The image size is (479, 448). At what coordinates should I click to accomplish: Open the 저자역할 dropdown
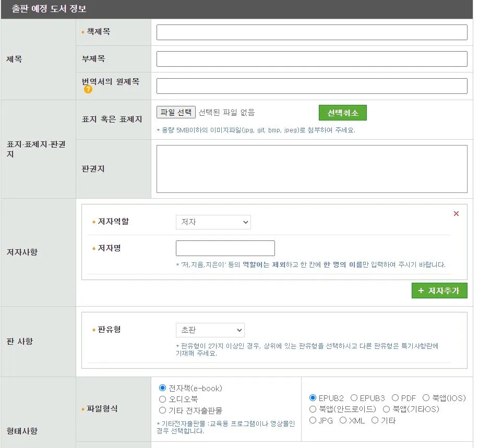tap(213, 222)
